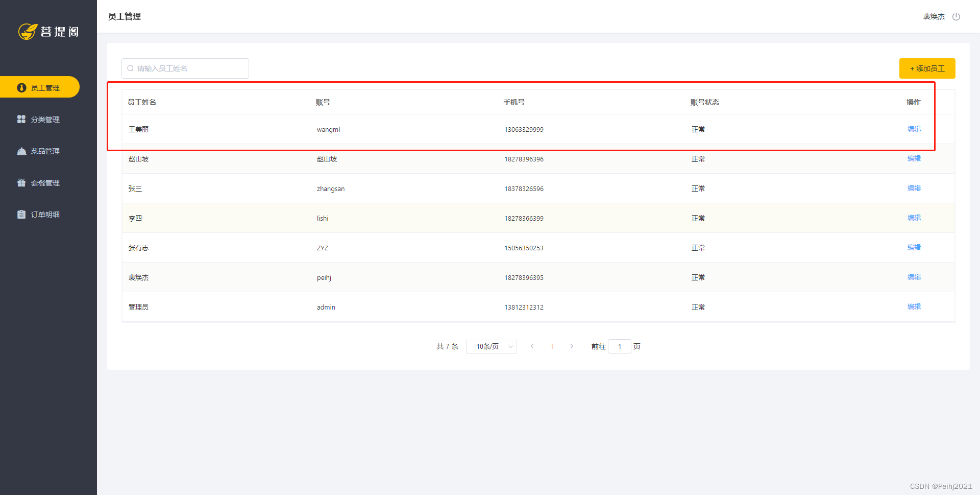This screenshot has height=495, width=980.
Task: Click the 套餐管理 gift icon
Action: pos(21,183)
